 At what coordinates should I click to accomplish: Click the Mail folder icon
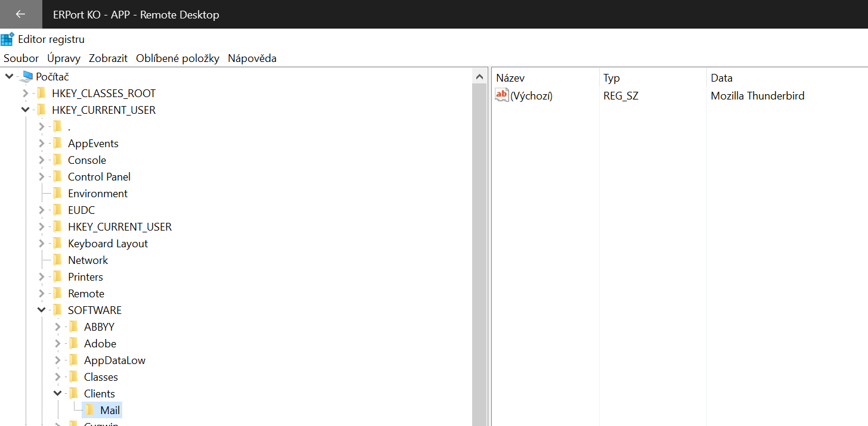[89, 411]
